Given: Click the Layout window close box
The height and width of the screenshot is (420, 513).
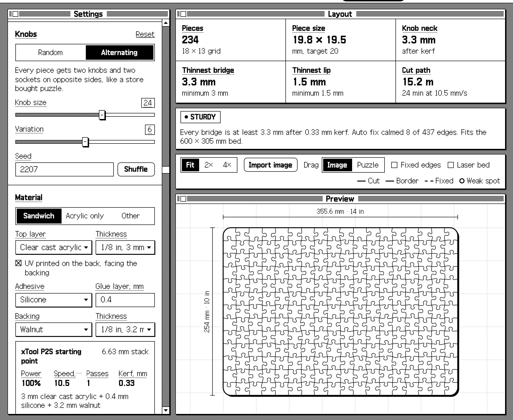Looking at the screenshot, I should tap(183, 14).
